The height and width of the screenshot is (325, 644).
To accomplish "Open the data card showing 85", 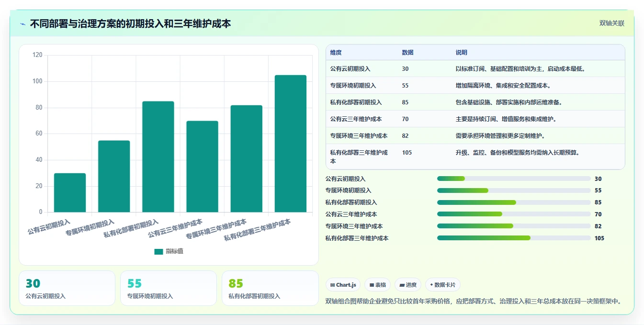I will coord(270,288).
